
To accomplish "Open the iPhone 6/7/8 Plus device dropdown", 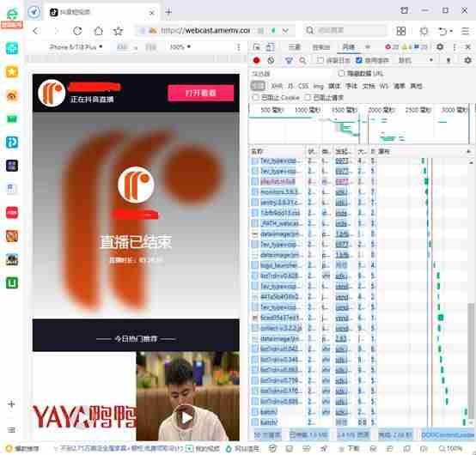I will (76, 47).
